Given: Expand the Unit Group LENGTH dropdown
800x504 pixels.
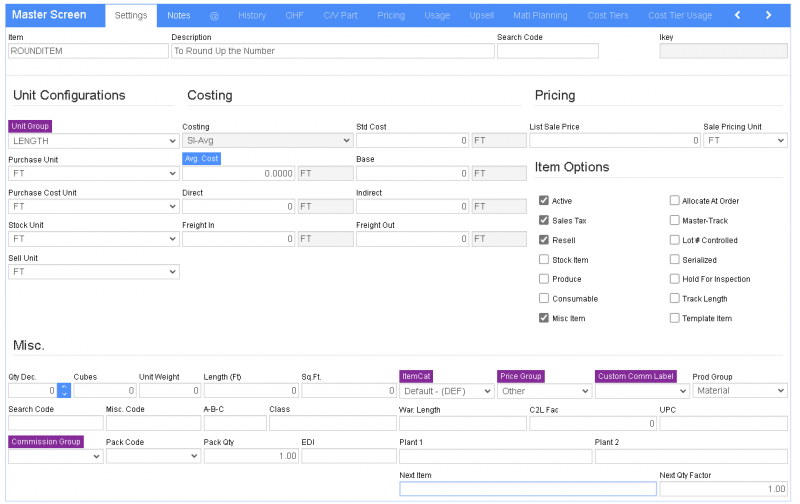Looking at the screenshot, I should [x=93, y=141].
